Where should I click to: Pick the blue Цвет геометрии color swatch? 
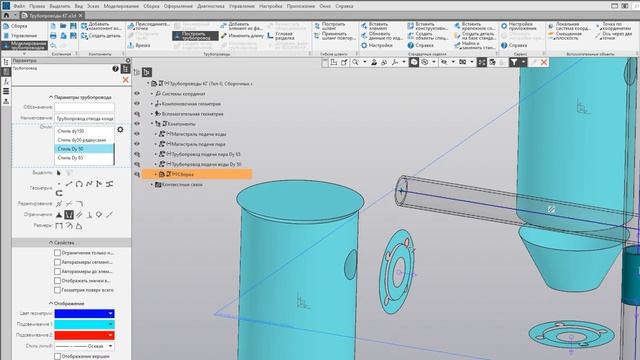pos(84,313)
